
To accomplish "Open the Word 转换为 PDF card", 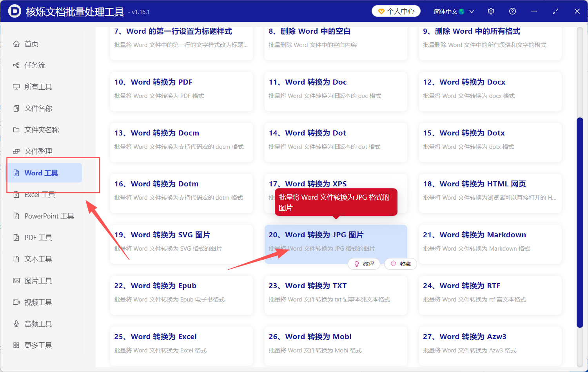I will coord(181,91).
